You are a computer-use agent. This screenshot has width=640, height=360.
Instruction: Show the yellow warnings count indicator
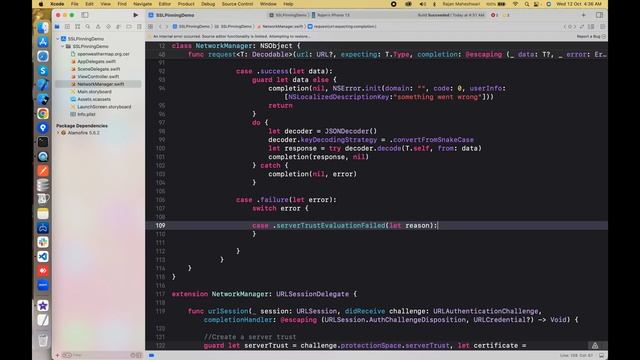(506, 15)
